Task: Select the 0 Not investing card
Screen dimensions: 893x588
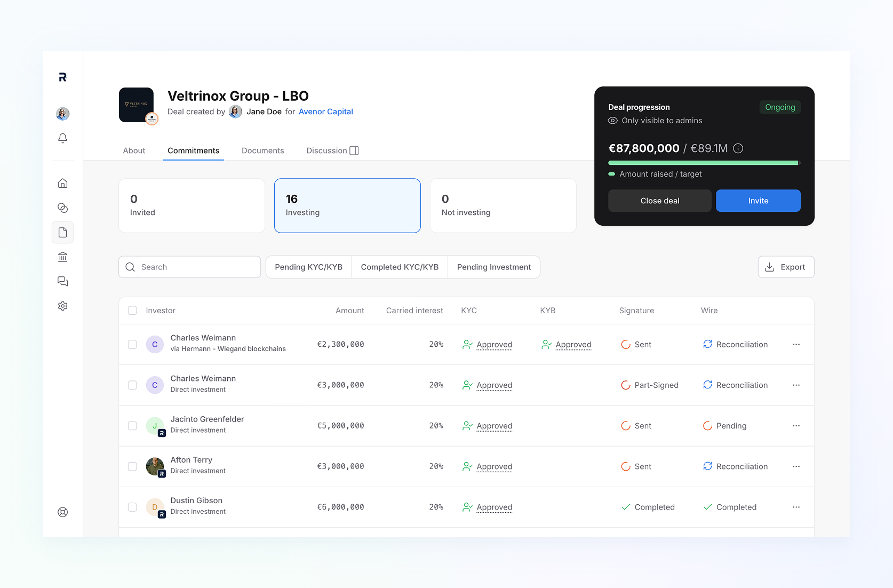Action: (503, 205)
